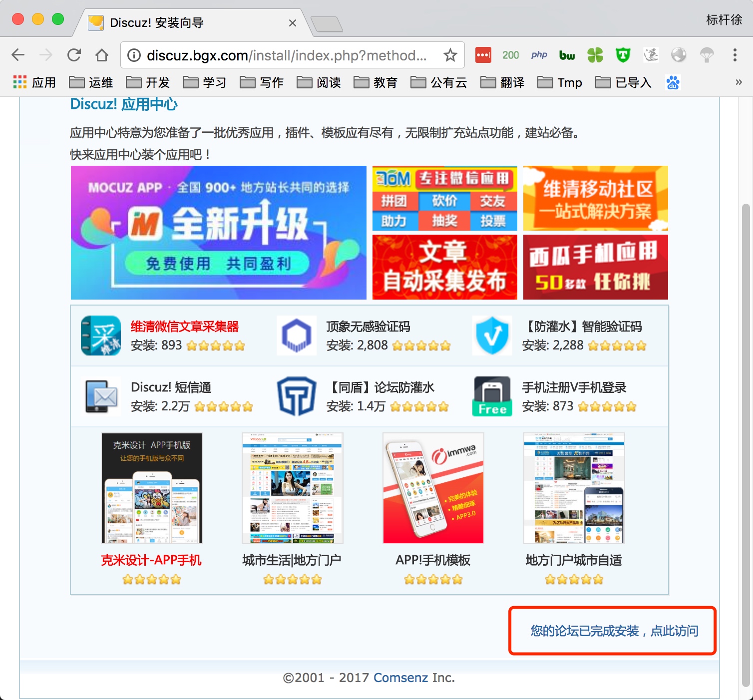Open the 【防灌水】智能验证码 link
Screen dimensions: 753x700
click(582, 327)
